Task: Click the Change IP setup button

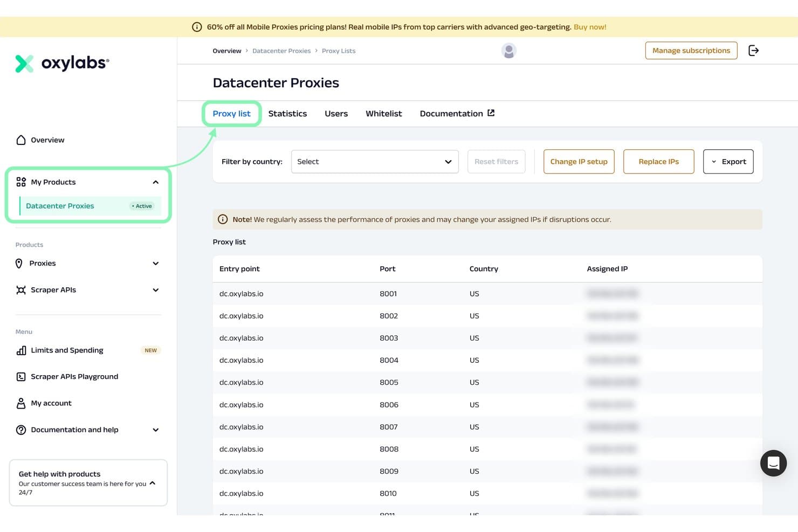Action: click(579, 162)
